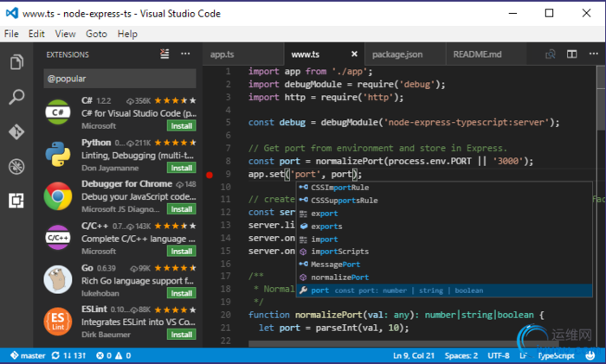Image resolution: width=606 pixels, height=364 pixels.
Task: Click the ESLint extension icon
Action: (x=58, y=321)
